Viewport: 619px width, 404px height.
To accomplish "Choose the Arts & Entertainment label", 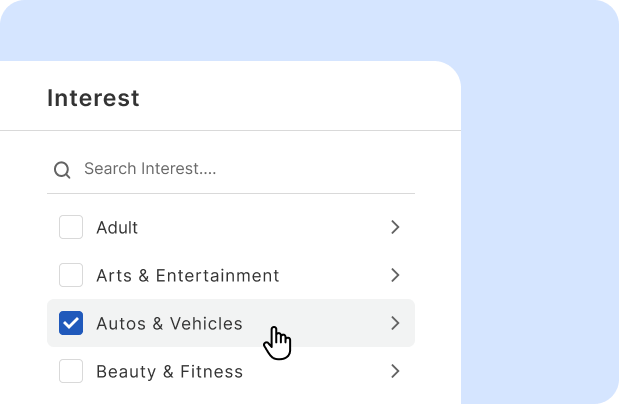I will pyautogui.click(x=187, y=276).
